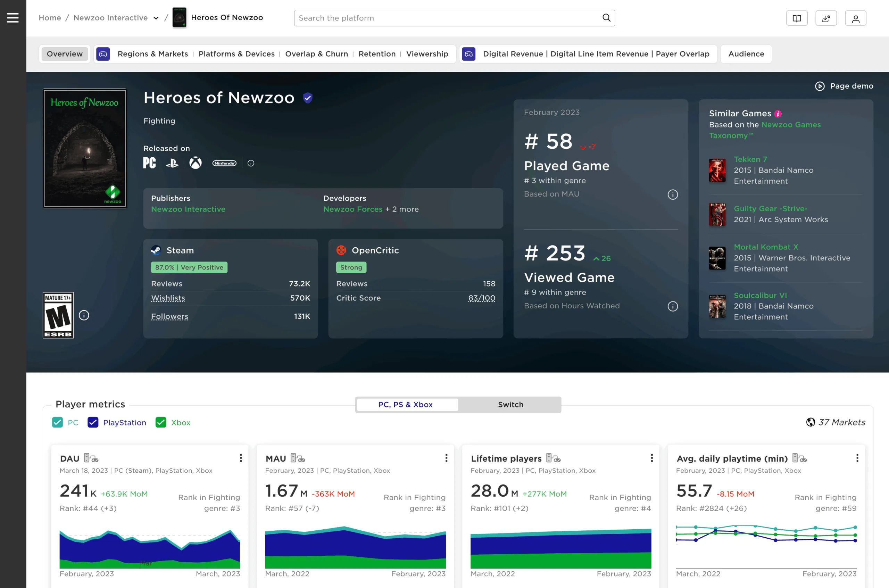Click the ESRB rating info icon

(x=84, y=315)
